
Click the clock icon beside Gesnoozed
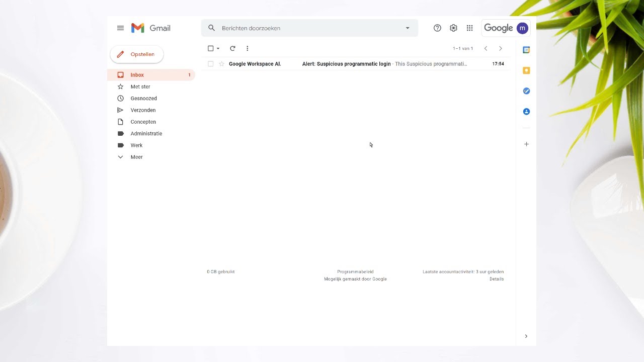tap(120, 99)
